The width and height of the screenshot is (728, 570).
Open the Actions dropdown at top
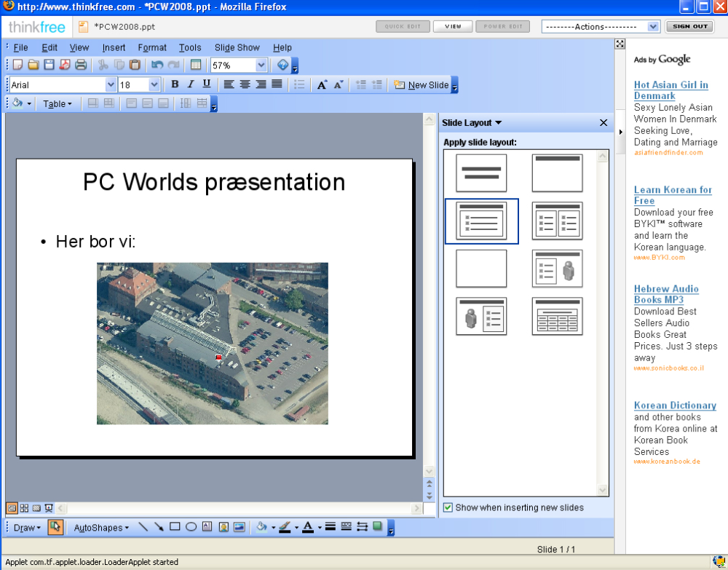(652, 27)
